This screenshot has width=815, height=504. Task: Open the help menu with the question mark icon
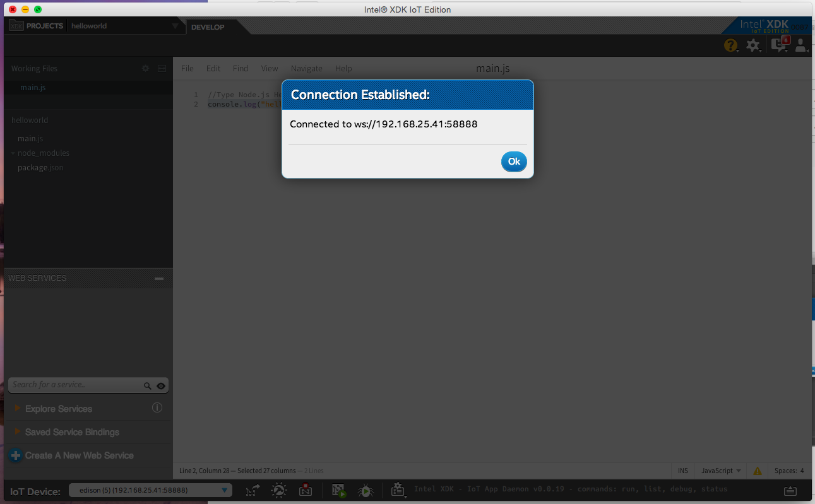[x=730, y=45]
